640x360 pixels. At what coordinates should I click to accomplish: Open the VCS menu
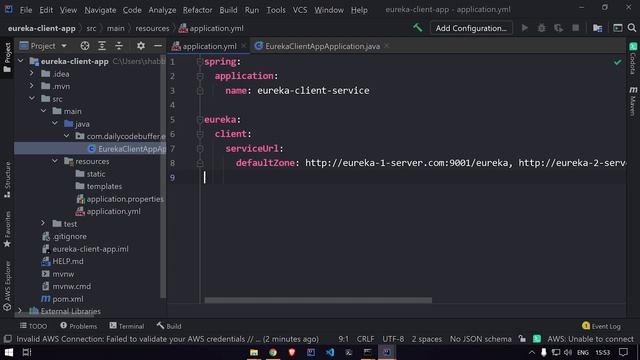(x=300, y=10)
